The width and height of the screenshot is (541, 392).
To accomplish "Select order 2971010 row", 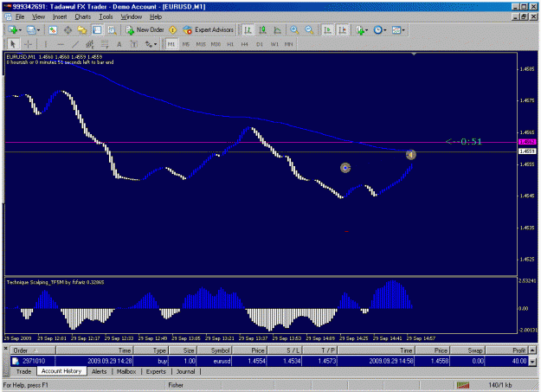I will click(x=269, y=362).
